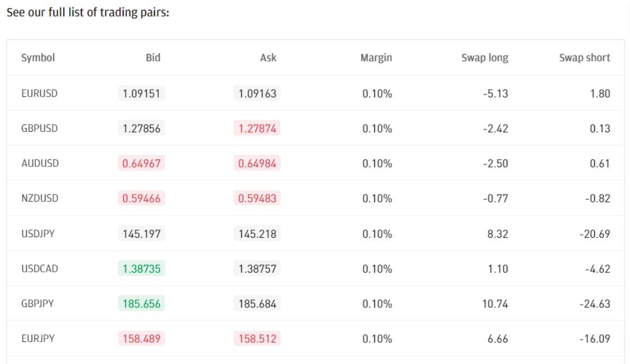Click EURJPY swap long value 6.66

[x=498, y=338]
